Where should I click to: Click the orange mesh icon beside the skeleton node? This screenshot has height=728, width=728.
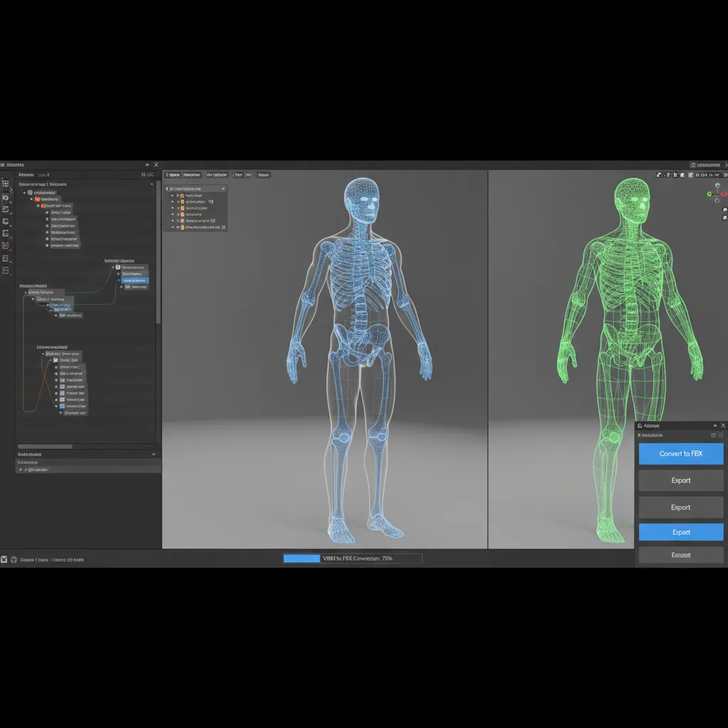coord(38,199)
